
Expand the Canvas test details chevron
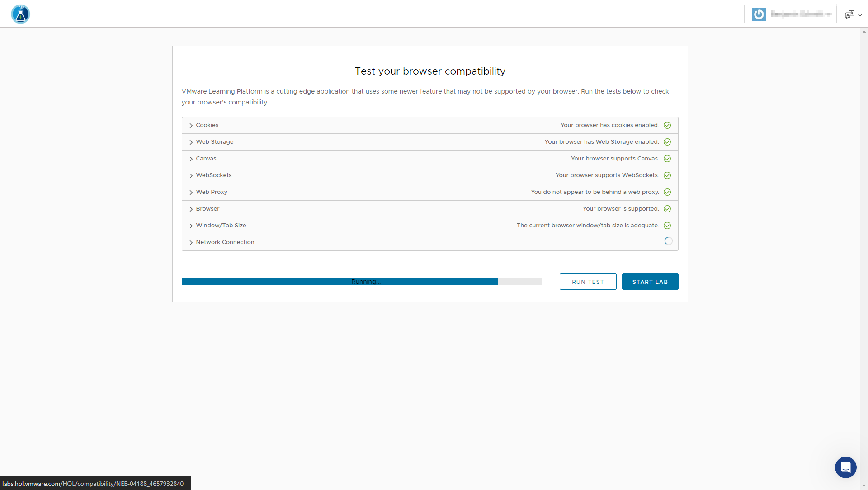pyautogui.click(x=191, y=159)
